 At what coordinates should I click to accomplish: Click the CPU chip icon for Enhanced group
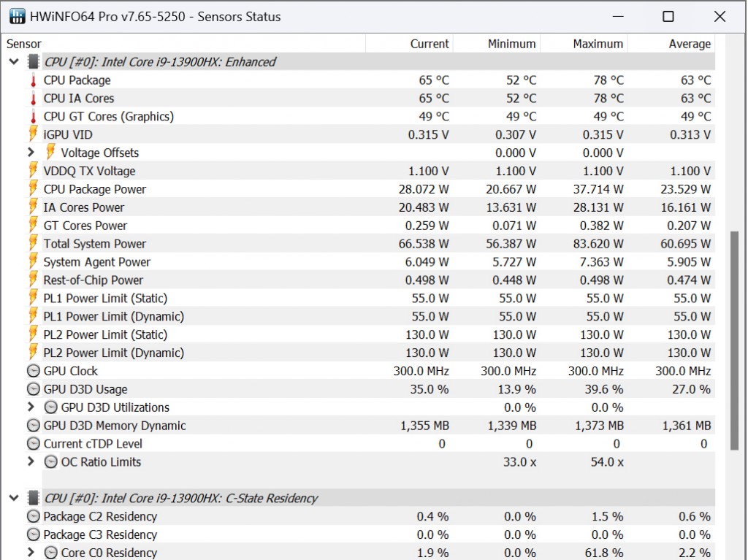tap(33, 62)
